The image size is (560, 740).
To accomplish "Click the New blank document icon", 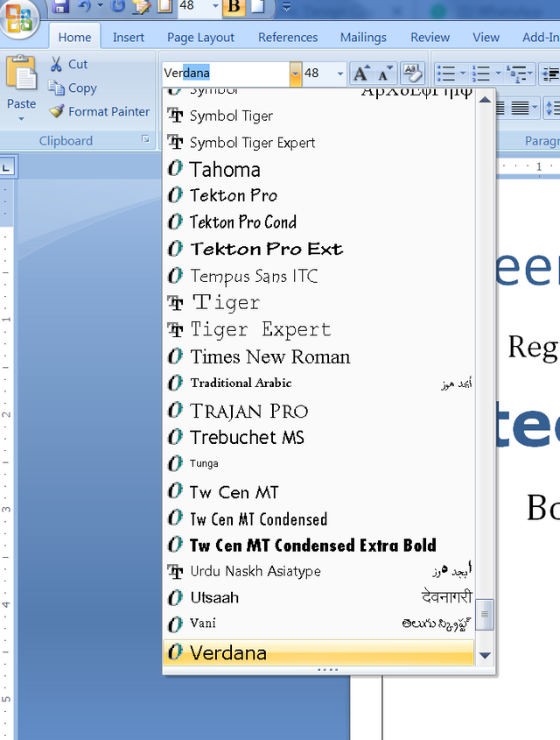I will coord(258,6).
